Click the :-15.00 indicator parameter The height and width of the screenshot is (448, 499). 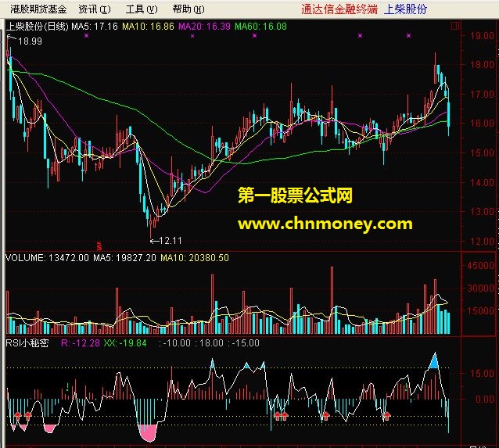(243, 343)
